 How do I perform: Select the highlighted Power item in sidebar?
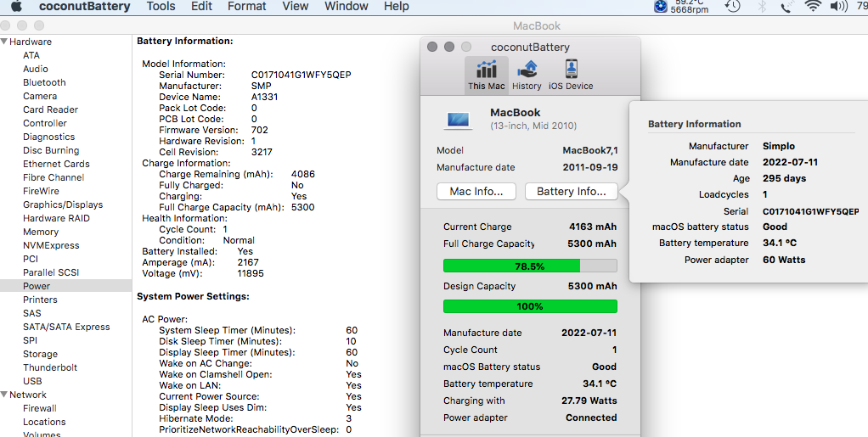click(66, 286)
